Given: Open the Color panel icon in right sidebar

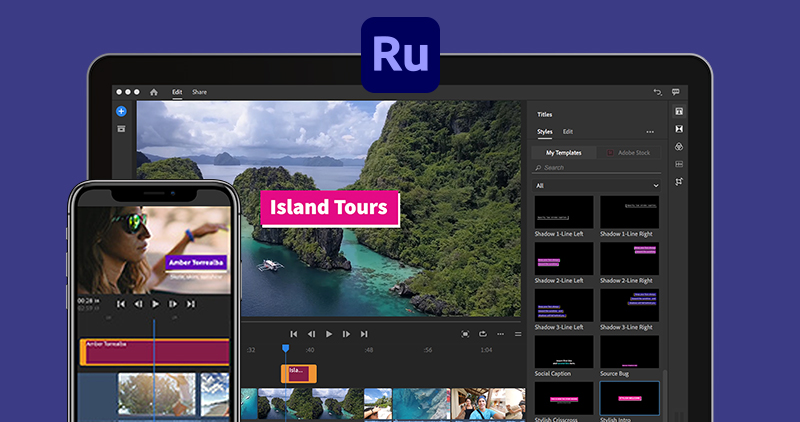Looking at the screenshot, I should click(679, 146).
